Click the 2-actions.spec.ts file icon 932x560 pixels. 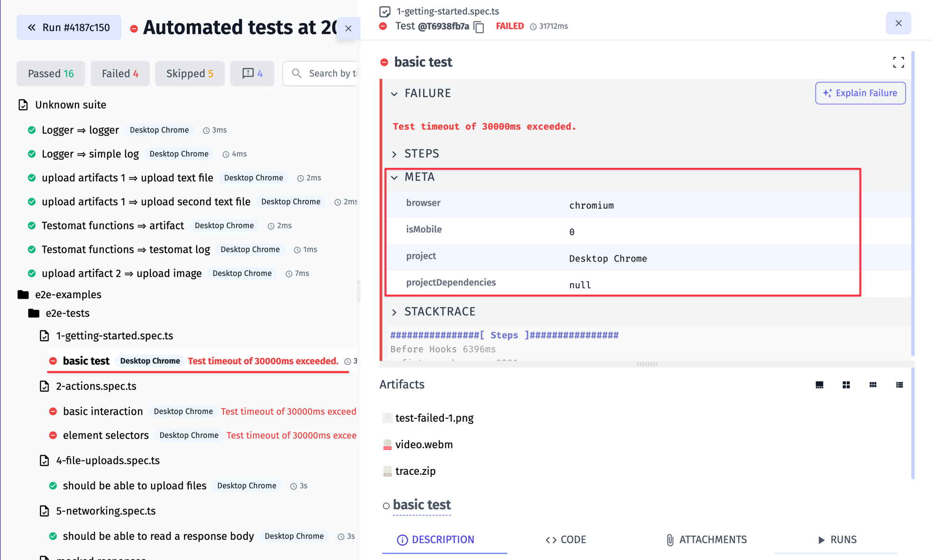click(x=44, y=386)
